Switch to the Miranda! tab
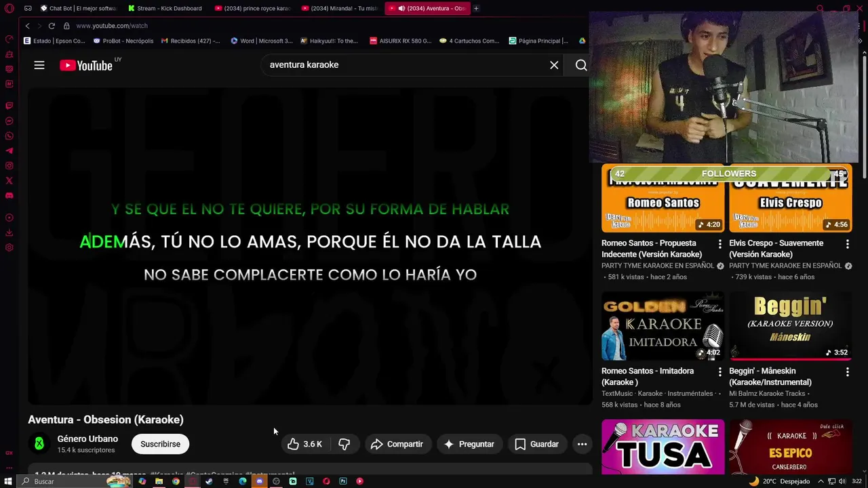The image size is (868, 488). click(338, 8)
